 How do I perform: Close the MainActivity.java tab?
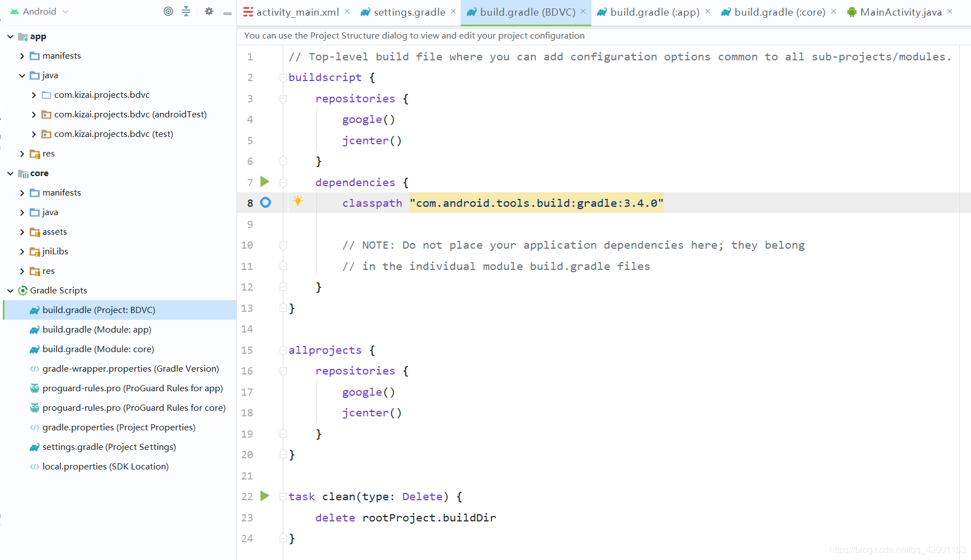950,11
